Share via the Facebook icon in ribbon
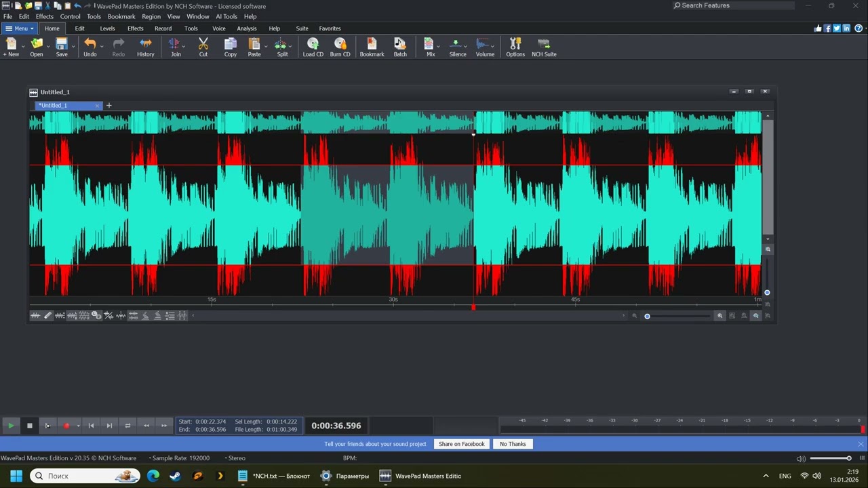Image resolution: width=868 pixels, height=488 pixels. pos(827,28)
